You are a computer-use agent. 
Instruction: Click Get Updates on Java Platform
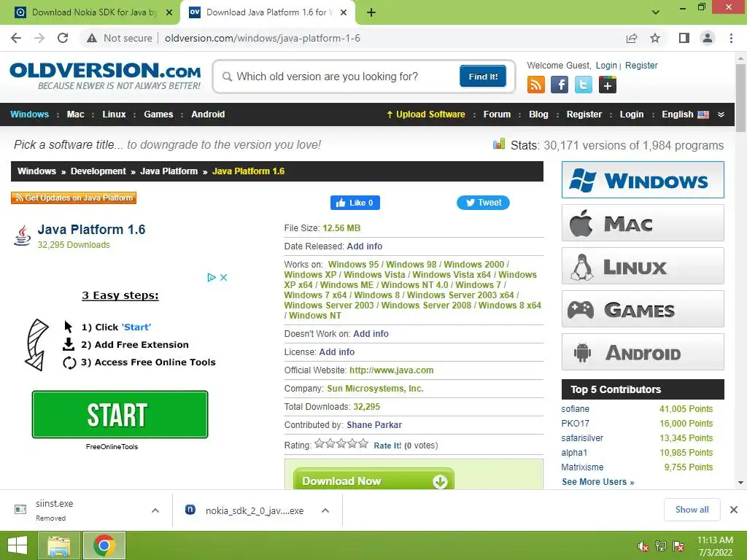(74, 198)
